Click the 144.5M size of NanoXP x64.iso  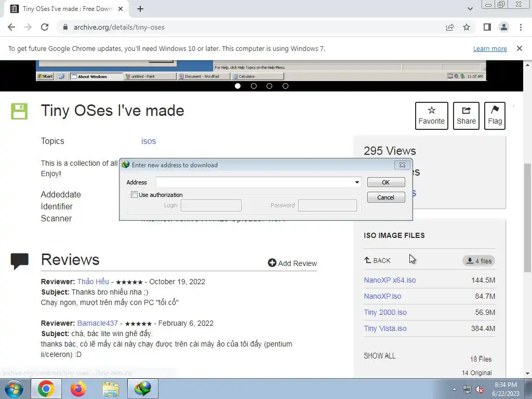click(x=483, y=280)
